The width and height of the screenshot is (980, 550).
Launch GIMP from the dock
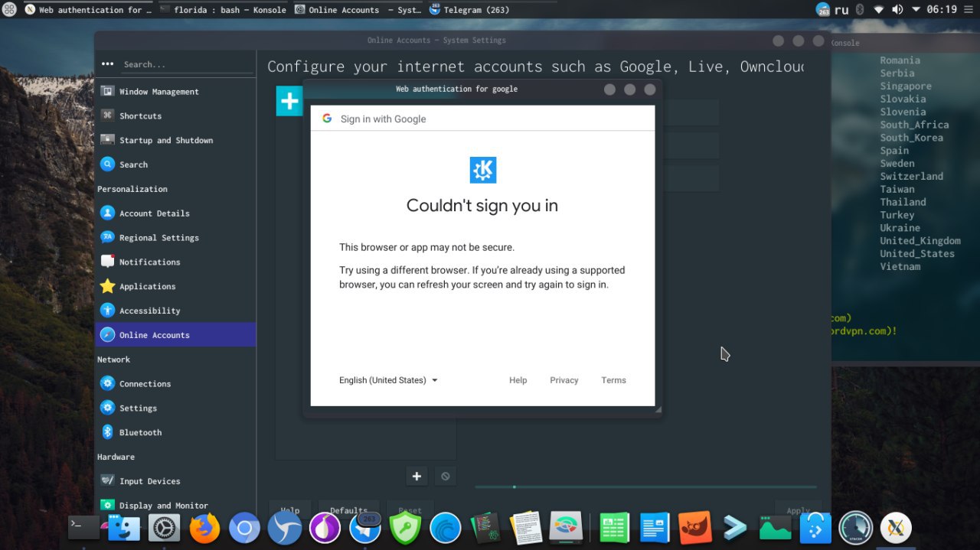coord(695,528)
